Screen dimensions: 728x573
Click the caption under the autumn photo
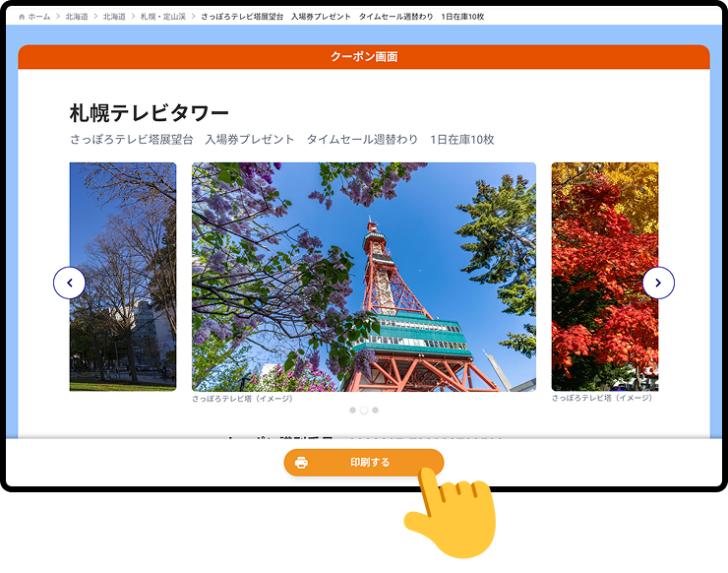tap(602, 398)
